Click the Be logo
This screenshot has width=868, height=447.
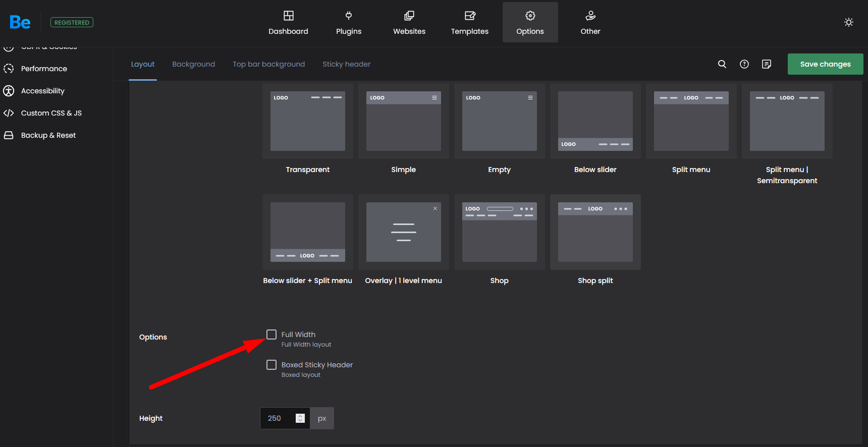[x=20, y=22]
